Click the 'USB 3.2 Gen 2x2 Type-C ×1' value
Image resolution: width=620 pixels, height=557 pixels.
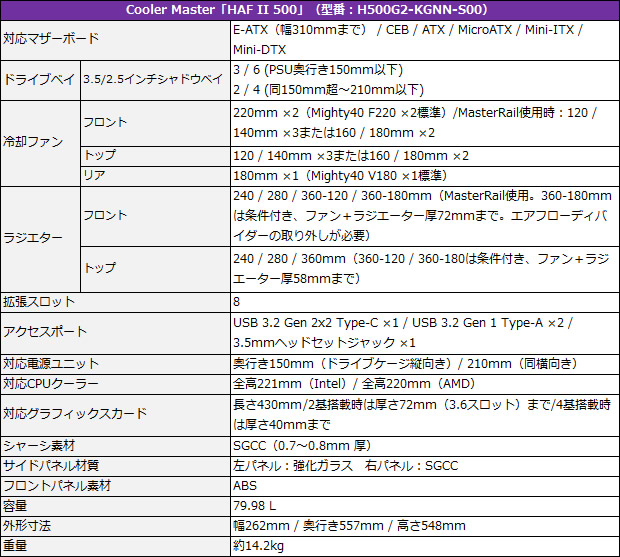tap(425, 333)
